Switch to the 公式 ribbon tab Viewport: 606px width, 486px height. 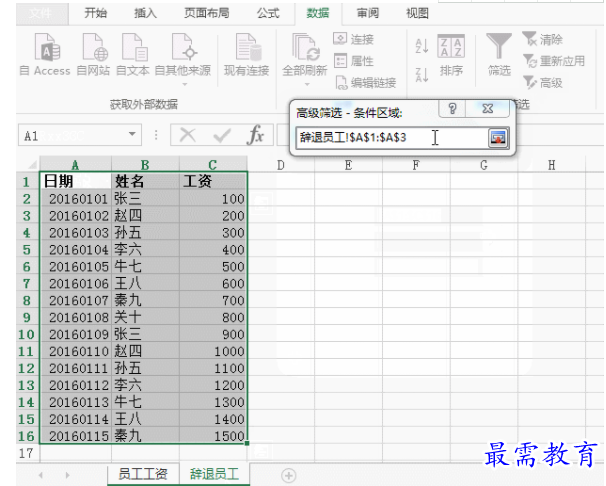click(268, 13)
